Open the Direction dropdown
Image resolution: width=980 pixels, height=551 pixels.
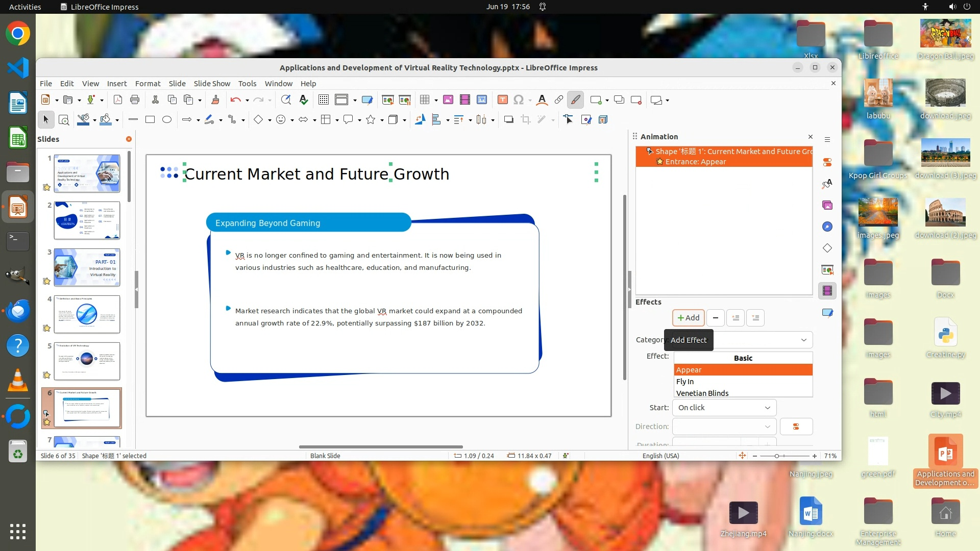(x=724, y=427)
